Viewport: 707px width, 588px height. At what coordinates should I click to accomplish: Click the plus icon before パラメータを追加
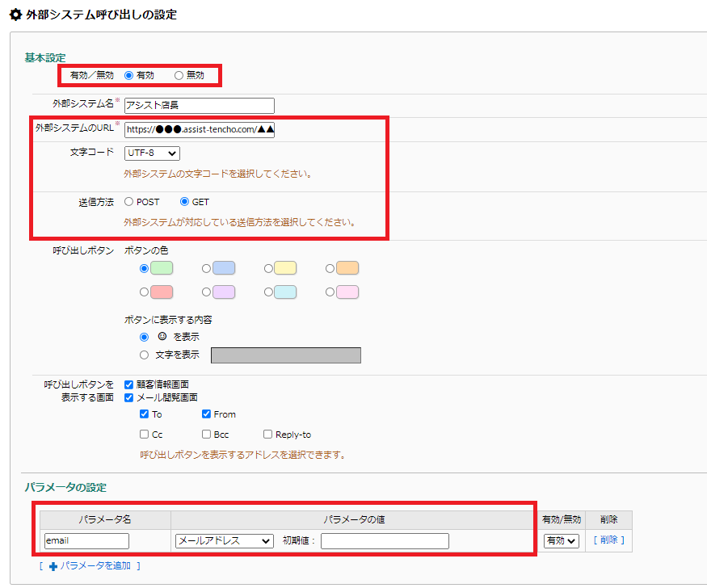[53, 566]
